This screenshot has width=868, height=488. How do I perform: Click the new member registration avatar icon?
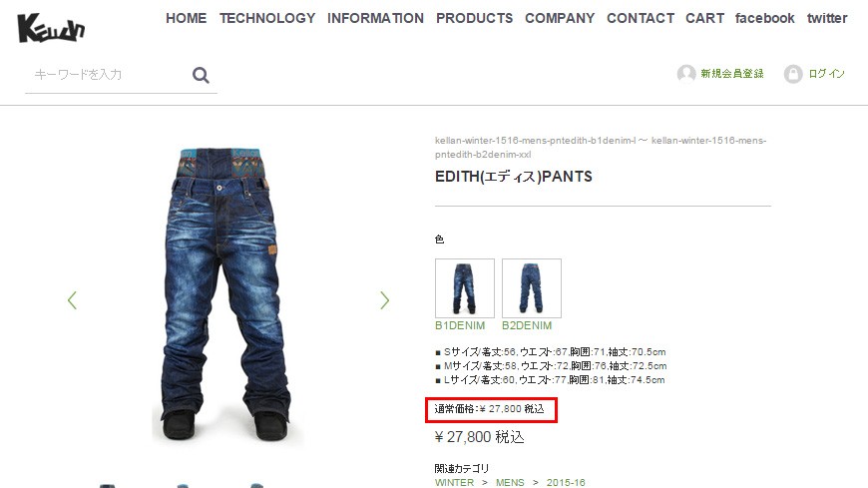(685, 74)
